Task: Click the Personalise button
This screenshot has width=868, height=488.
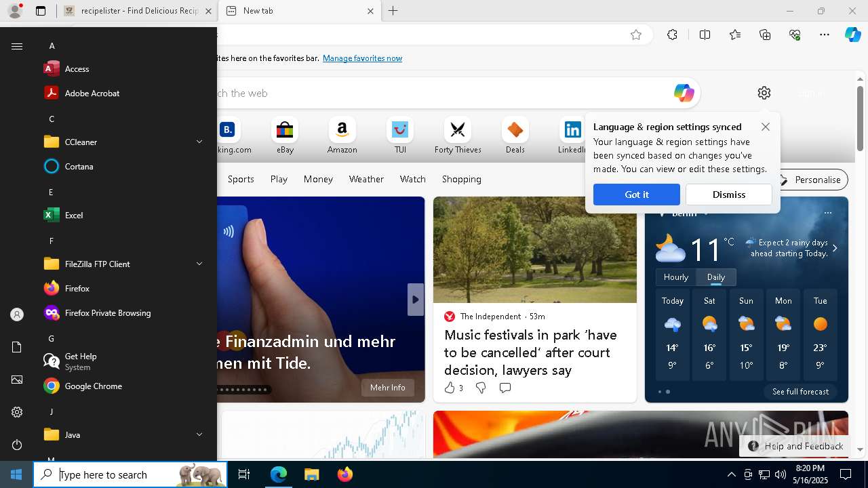Action: point(811,180)
